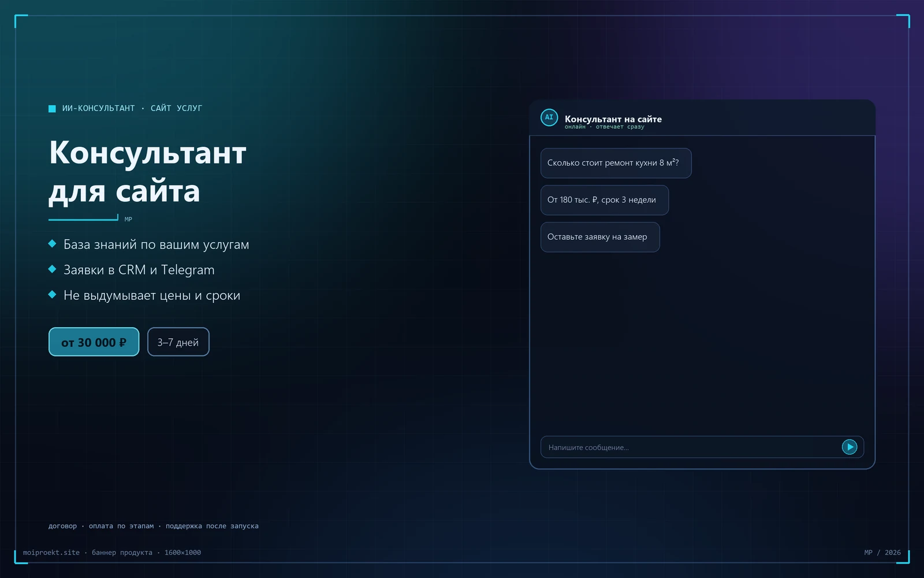
Task: Click the «Не выдумывает цены и сроки» bullet
Action: click(152, 295)
